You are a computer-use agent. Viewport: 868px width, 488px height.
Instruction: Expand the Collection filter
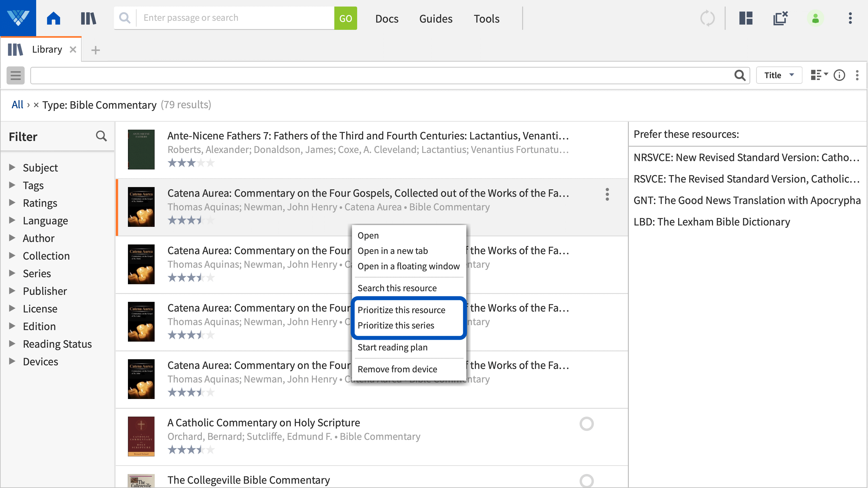pos(12,255)
